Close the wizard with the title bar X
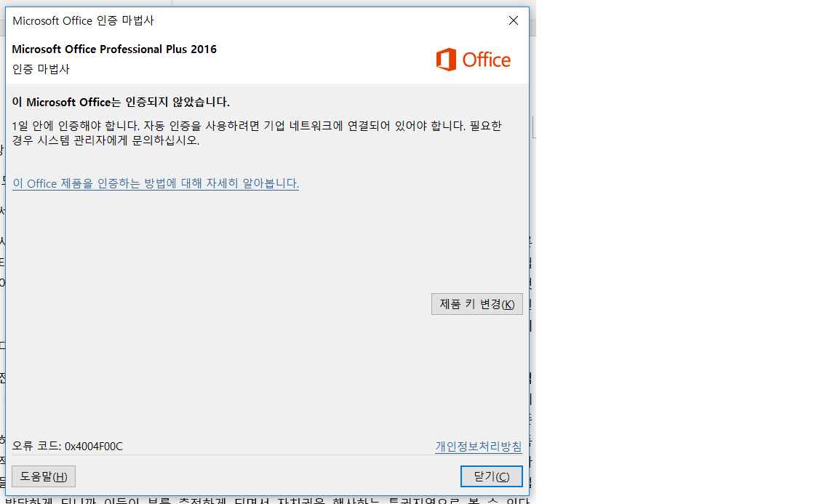Screen dimensions: 838x504 [514, 20]
